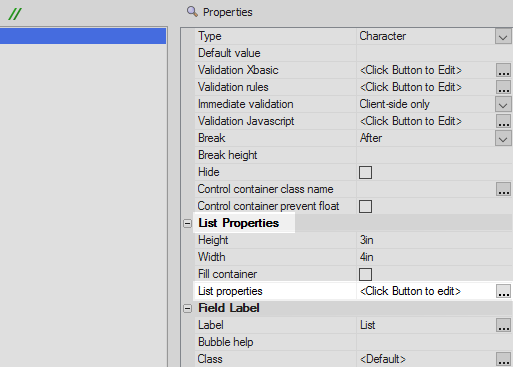Collapse the Field Label section
Viewport: 513px width, 367px height.
pyautogui.click(x=188, y=309)
